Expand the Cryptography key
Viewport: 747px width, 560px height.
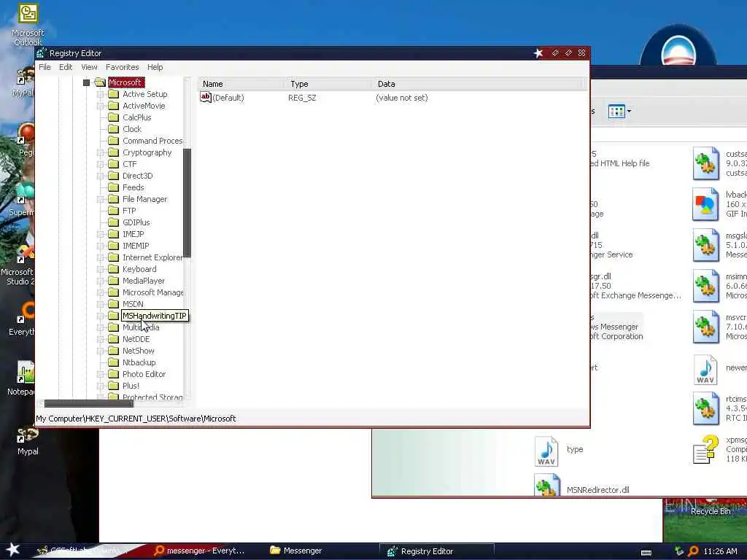coord(100,153)
